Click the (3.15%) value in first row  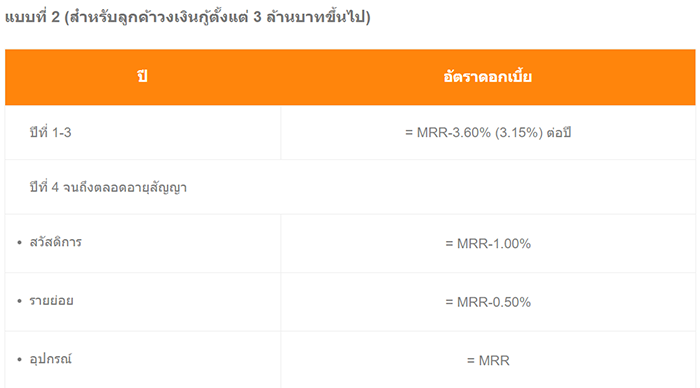click(x=519, y=133)
